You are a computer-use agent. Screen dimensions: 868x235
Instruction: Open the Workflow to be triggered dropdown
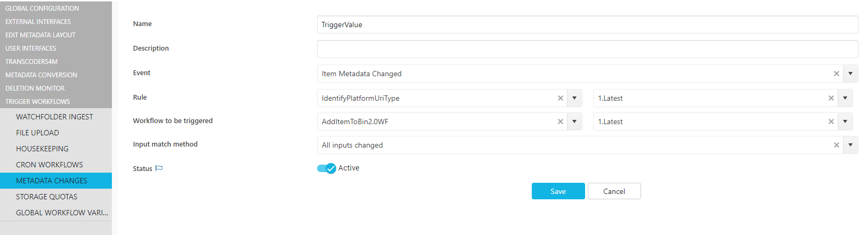[x=574, y=121]
